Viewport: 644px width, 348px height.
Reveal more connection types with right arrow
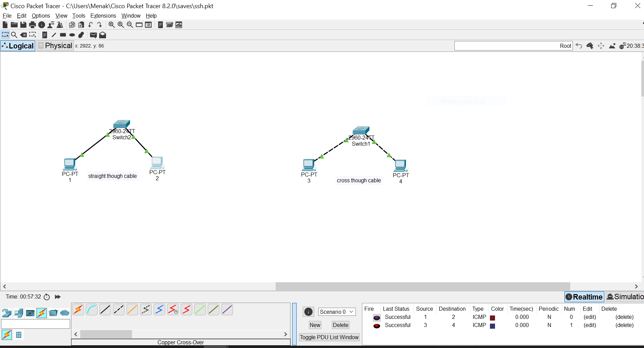(285, 334)
